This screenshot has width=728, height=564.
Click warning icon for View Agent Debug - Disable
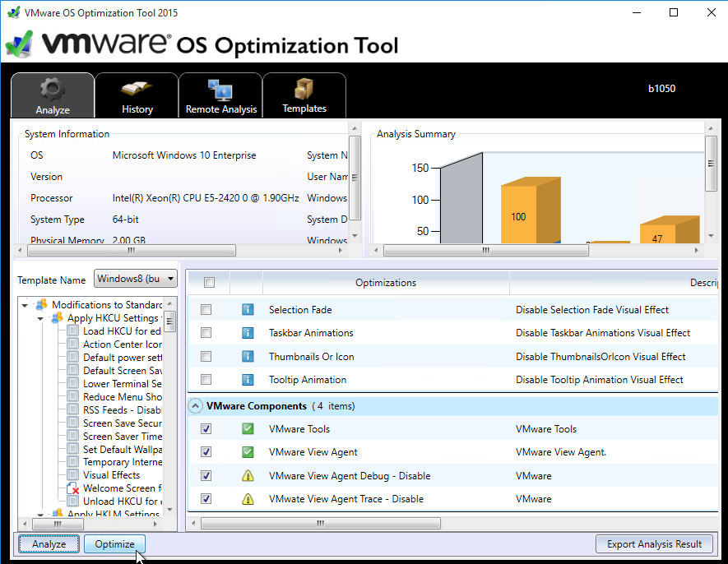click(x=248, y=476)
